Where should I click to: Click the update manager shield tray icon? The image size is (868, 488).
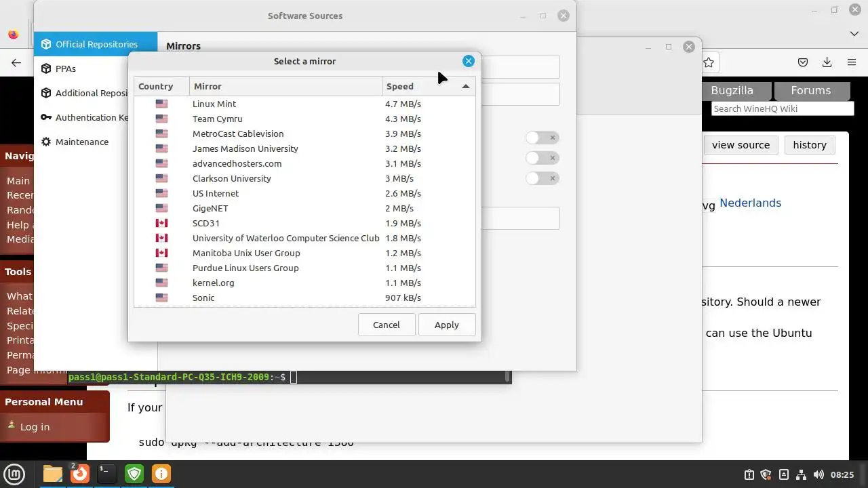tap(766, 474)
